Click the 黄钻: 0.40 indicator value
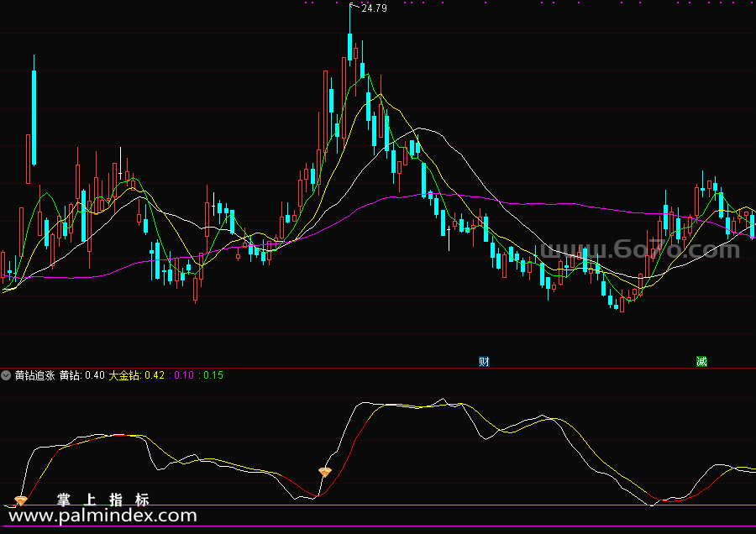 pyautogui.click(x=82, y=375)
